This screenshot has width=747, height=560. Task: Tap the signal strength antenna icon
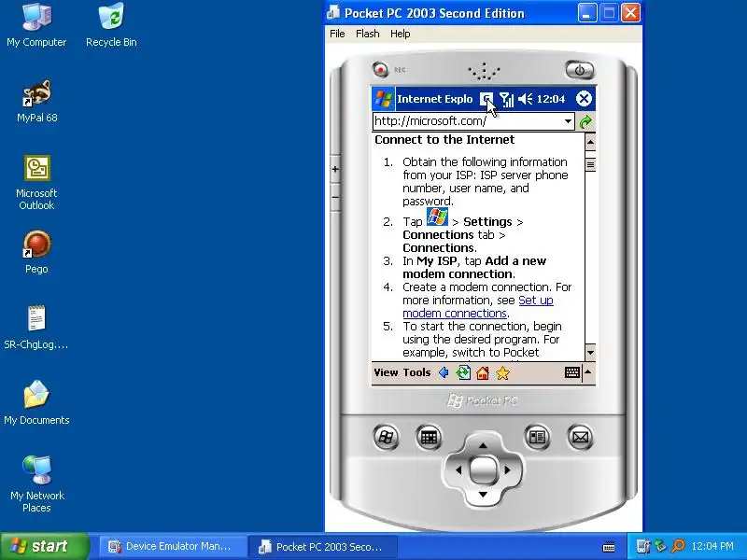[506, 99]
